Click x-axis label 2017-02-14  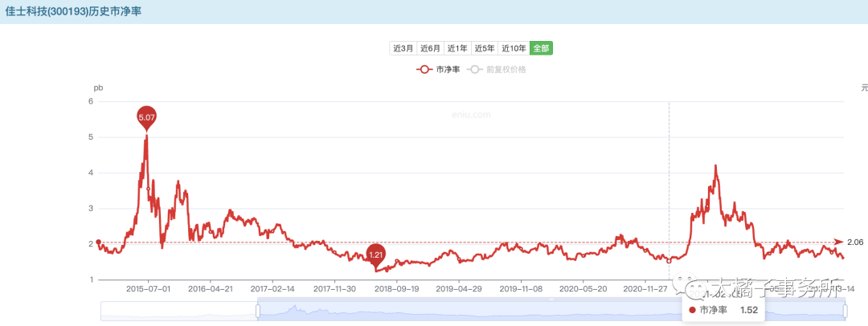(272, 289)
